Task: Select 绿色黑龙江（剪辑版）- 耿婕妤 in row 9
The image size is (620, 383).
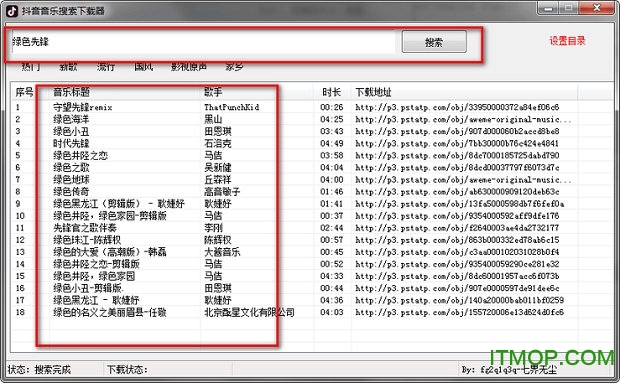Action: coord(119,204)
